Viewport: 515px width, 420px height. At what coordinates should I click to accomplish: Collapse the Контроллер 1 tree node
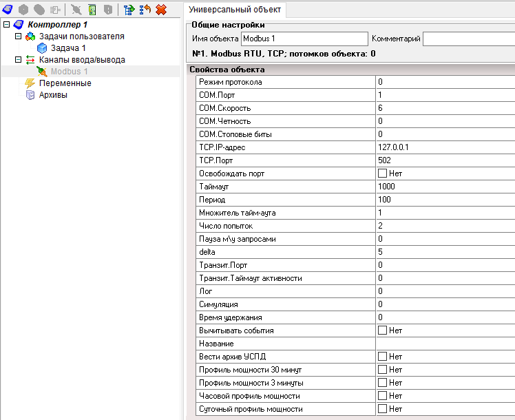click(x=7, y=25)
